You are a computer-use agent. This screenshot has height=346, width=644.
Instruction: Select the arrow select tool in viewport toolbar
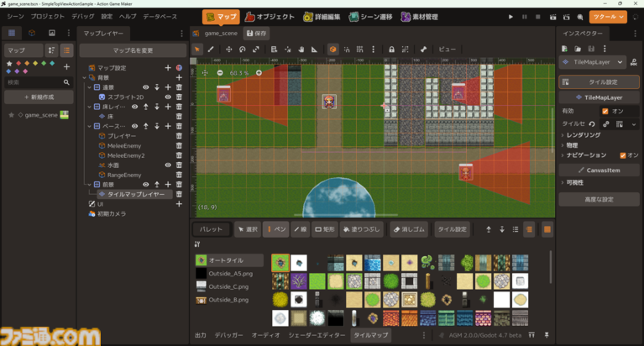point(197,50)
